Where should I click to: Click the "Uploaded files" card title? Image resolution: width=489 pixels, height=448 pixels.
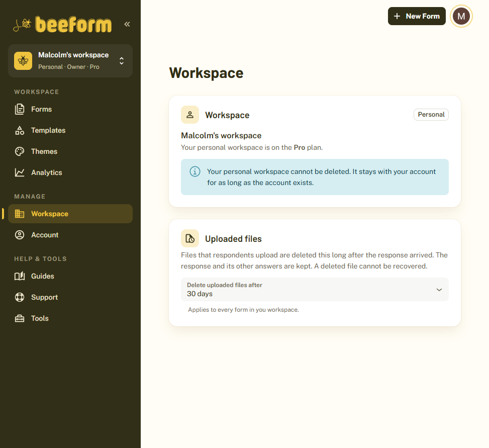click(233, 239)
